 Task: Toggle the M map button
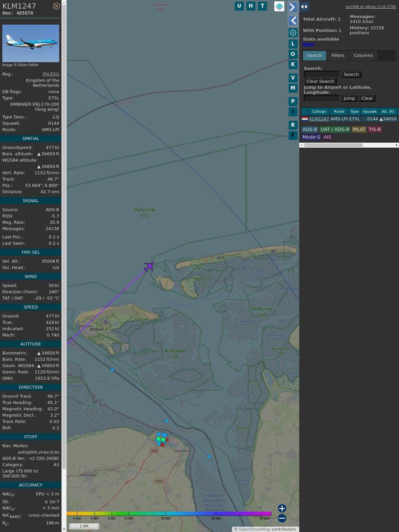pos(293,88)
